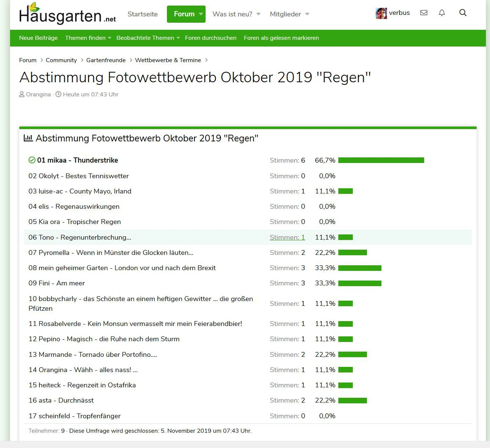Navigate to Forum breadcrumb

point(28,60)
